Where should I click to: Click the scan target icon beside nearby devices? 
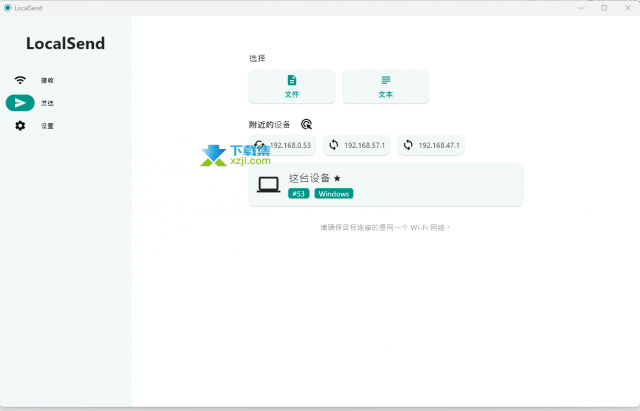307,124
